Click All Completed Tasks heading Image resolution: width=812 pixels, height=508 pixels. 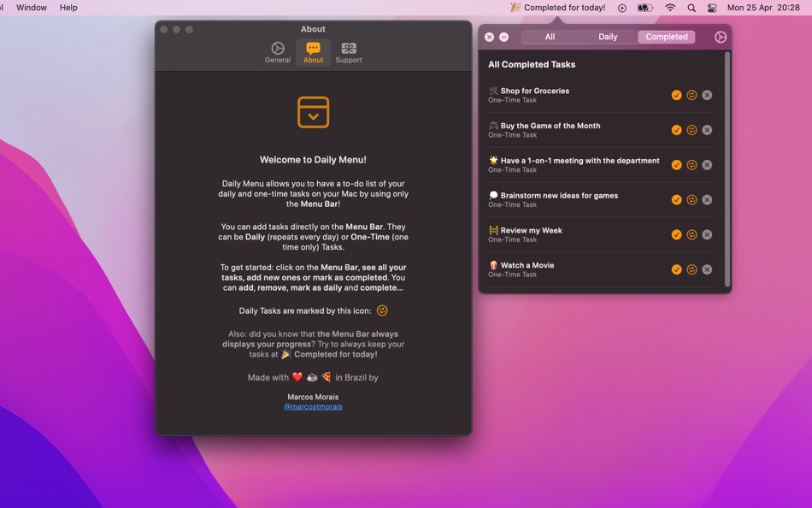pyautogui.click(x=532, y=64)
